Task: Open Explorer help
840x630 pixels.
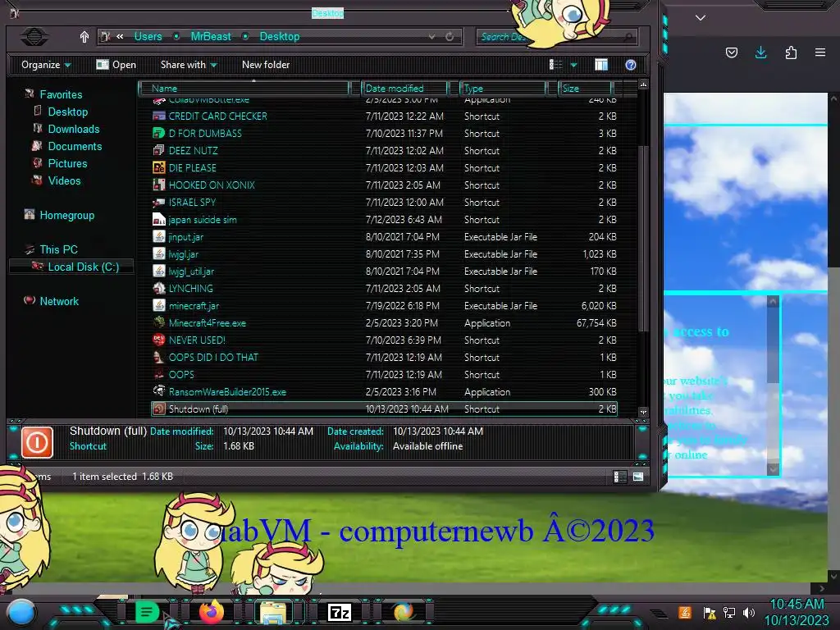Action: click(x=631, y=65)
